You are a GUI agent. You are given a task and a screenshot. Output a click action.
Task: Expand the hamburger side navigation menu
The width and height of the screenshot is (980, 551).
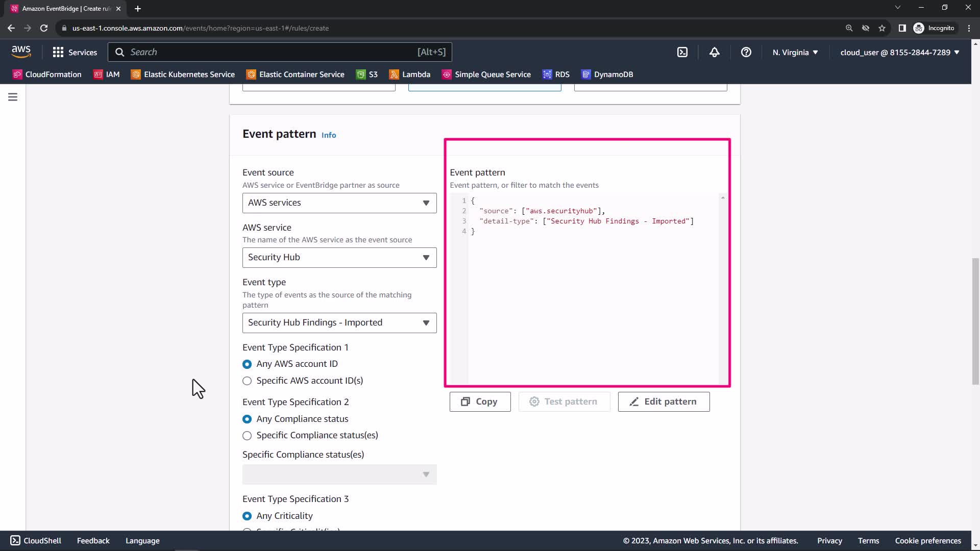(x=13, y=97)
